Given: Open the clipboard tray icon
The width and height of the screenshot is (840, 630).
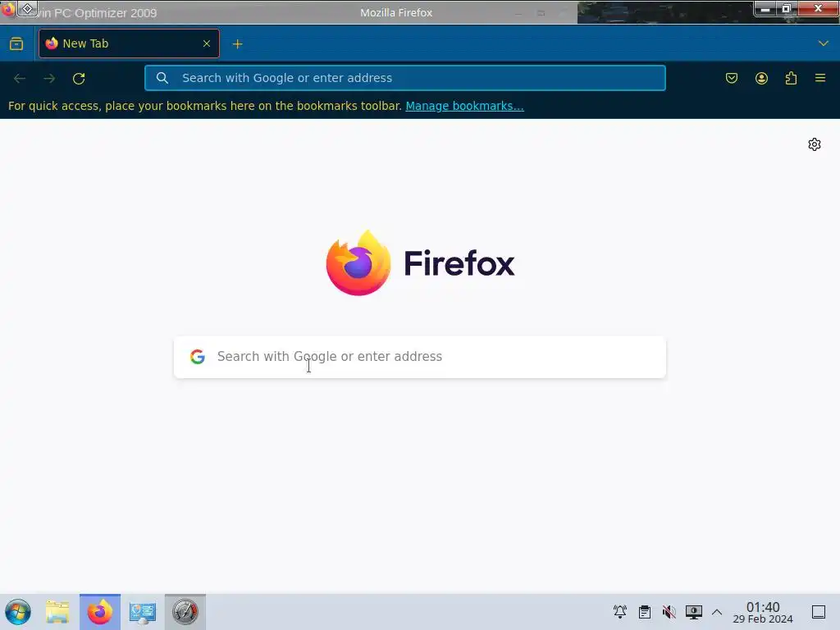Looking at the screenshot, I should pos(645,612).
